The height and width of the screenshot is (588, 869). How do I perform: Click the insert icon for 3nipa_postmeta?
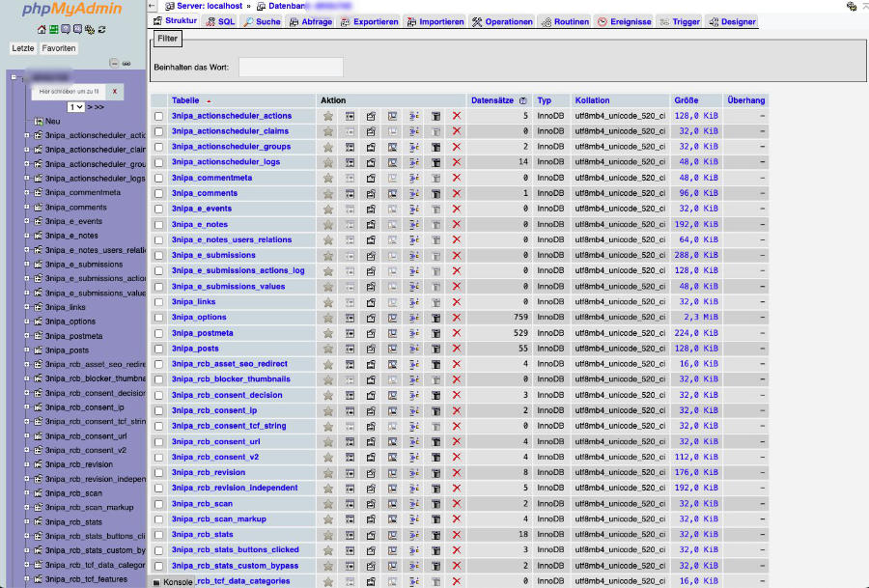pyautogui.click(x=414, y=333)
